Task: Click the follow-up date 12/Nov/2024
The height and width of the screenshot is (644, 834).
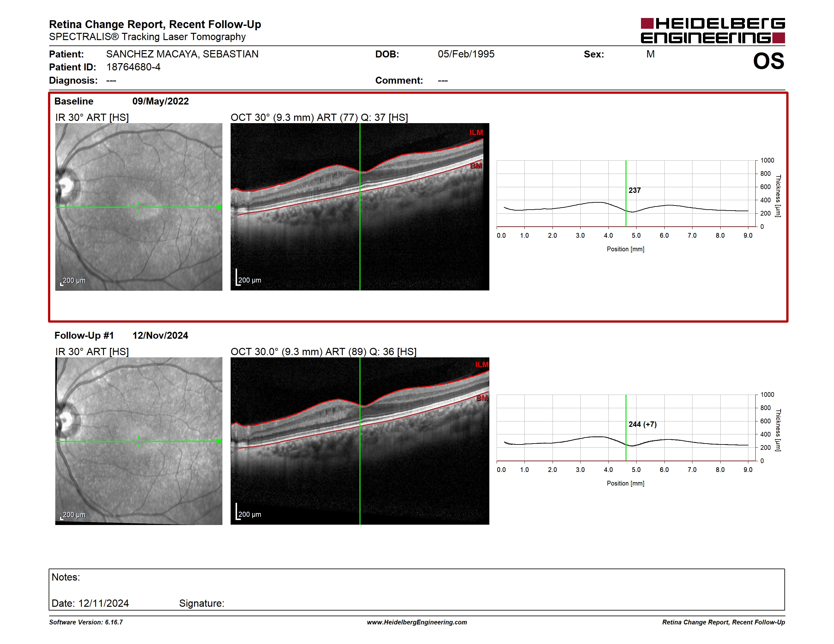Action: tap(160, 336)
